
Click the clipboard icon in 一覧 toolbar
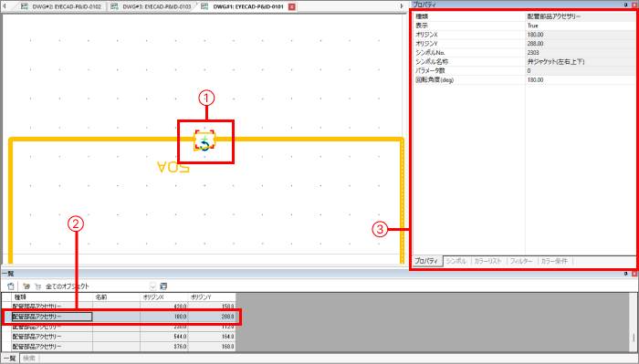click(x=11, y=286)
